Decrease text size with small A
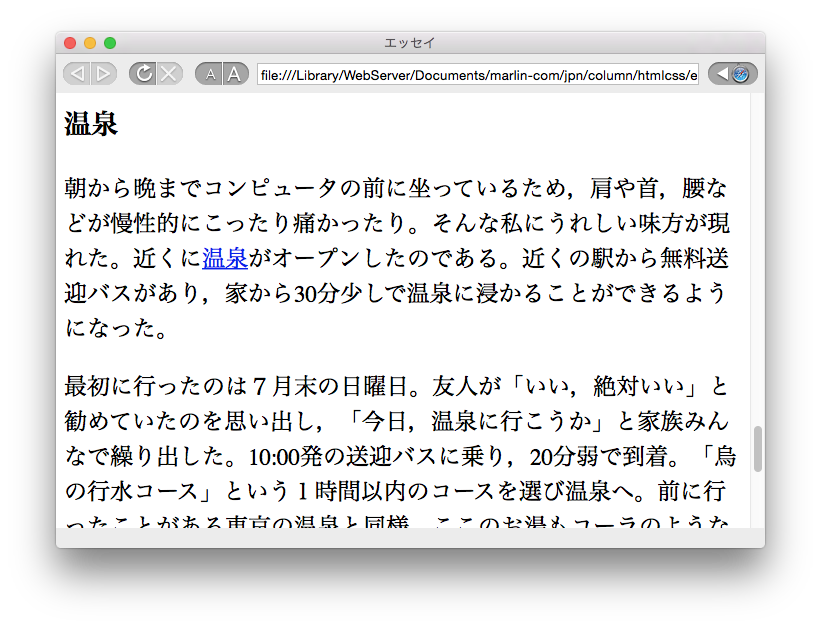The height and width of the screenshot is (628, 821). 209,74
